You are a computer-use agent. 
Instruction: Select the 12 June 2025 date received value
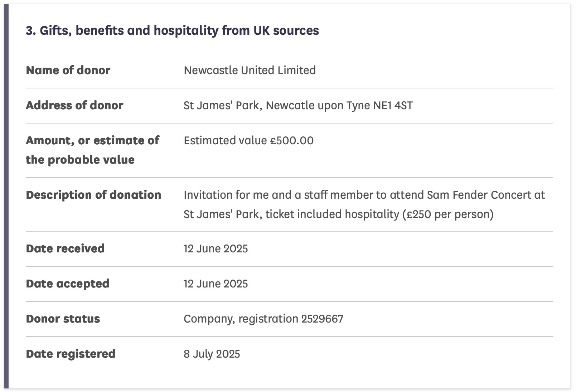(x=216, y=248)
